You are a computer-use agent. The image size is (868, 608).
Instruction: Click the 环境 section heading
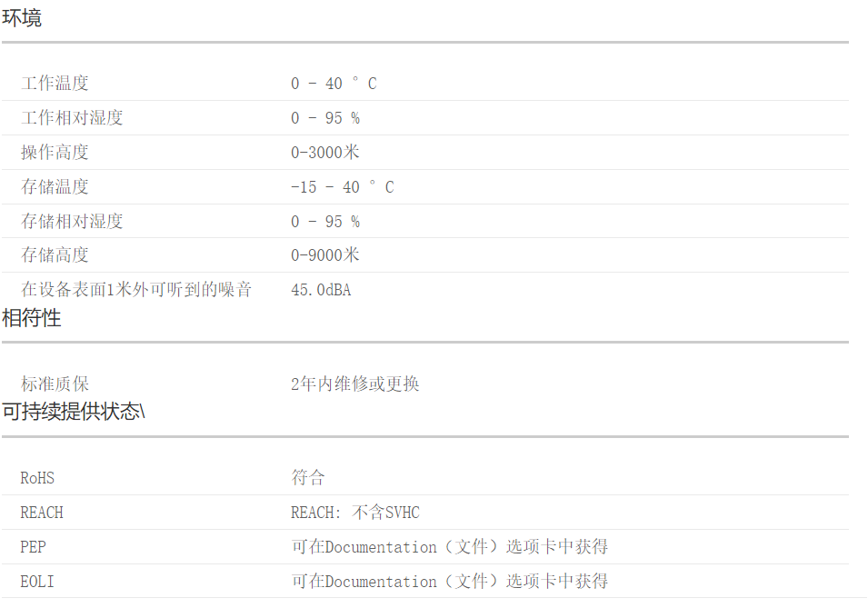point(22,18)
